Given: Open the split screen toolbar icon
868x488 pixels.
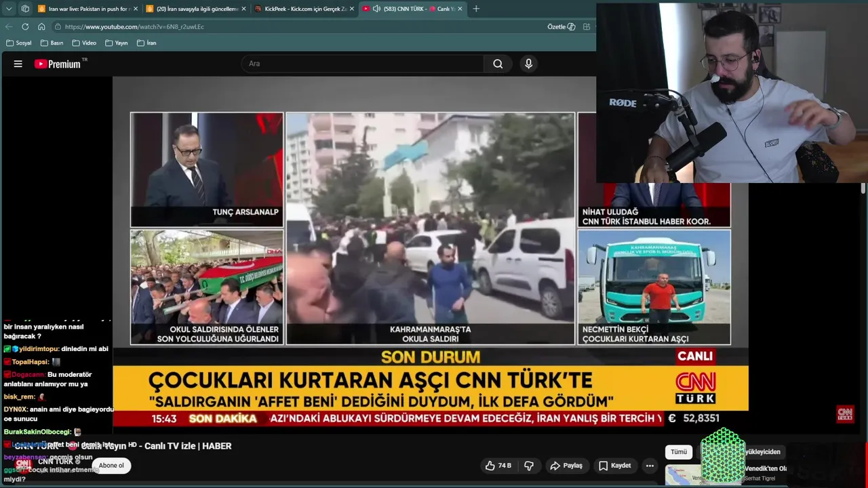Looking at the screenshot, I should [x=586, y=26].
